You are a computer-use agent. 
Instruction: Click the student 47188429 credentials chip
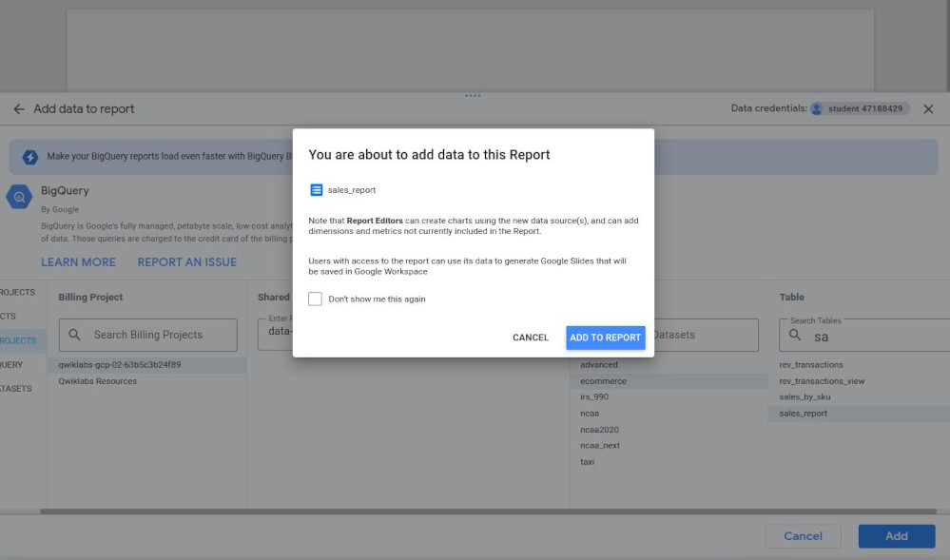[860, 109]
